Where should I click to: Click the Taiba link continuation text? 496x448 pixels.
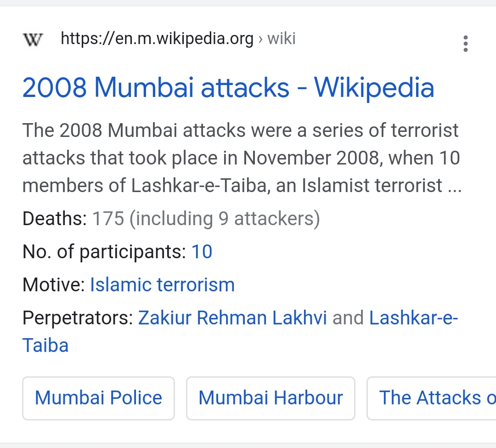[45, 345]
